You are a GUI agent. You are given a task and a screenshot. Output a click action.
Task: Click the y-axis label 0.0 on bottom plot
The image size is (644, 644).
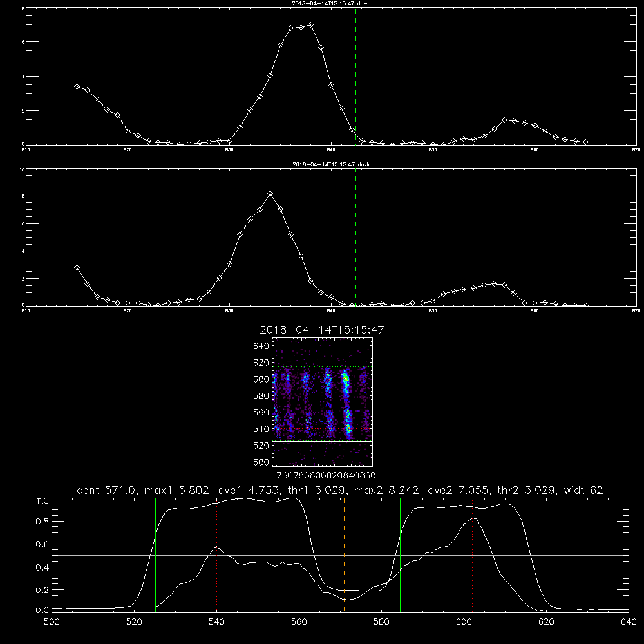click(43, 610)
